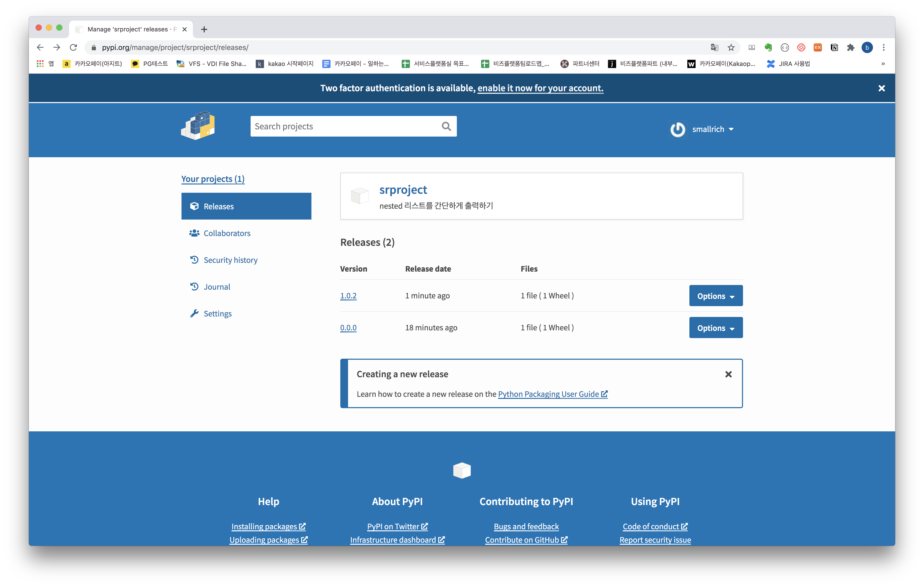Open version 1.0.2 release link
Image resolution: width=924 pixels, height=587 pixels.
click(x=348, y=296)
